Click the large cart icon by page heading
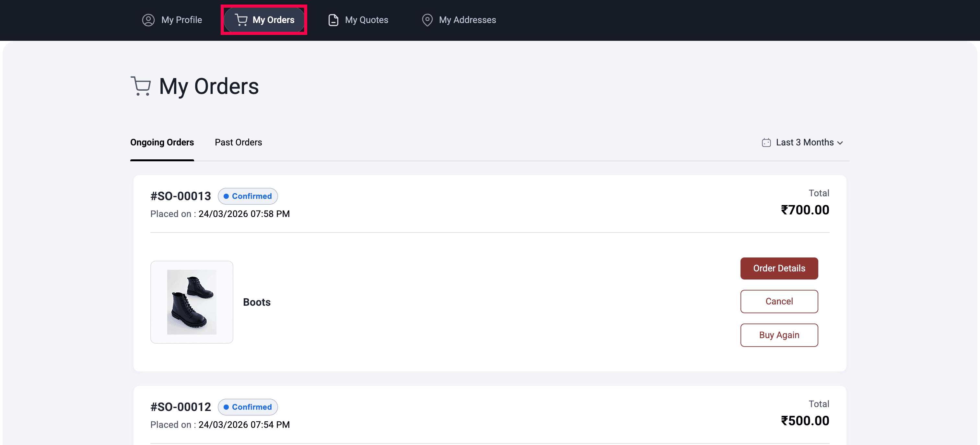The height and width of the screenshot is (445, 980). [141, 86]
